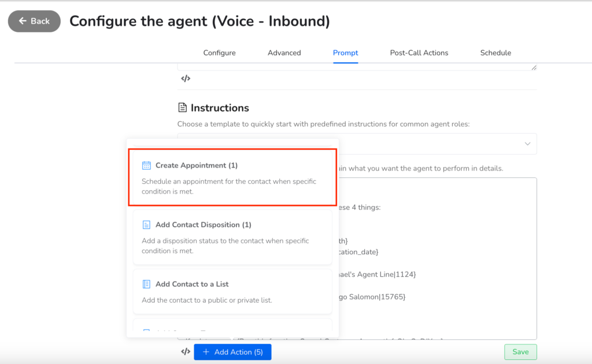592x364 pixels.
Task: Click the Instructions heading
Action: pos(220,108)
